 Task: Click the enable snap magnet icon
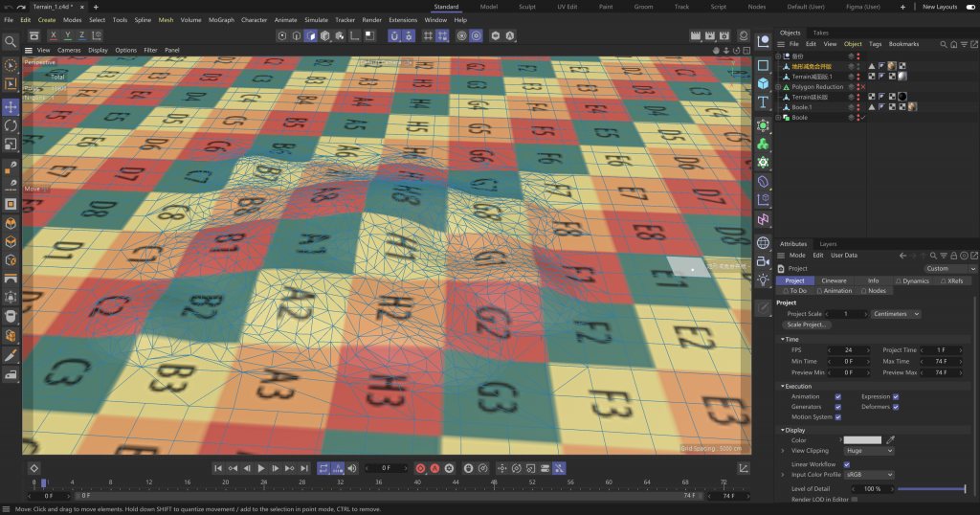394,35
